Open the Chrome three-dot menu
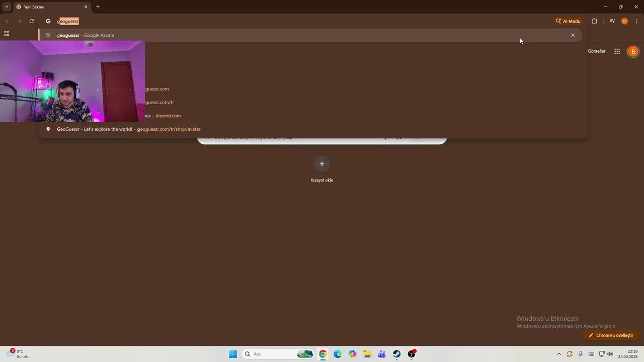Screen dimensions: 644x362 [636, 21]
